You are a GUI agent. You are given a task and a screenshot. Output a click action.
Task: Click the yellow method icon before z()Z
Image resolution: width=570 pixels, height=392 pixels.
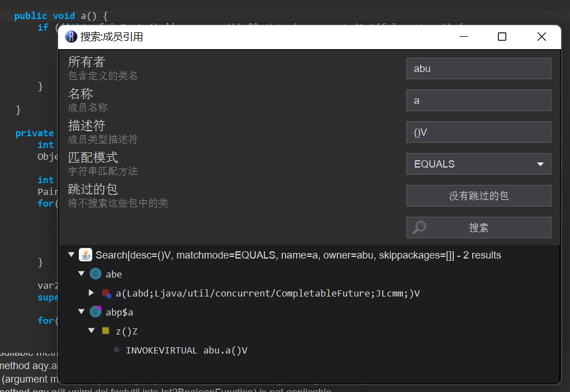106,331
